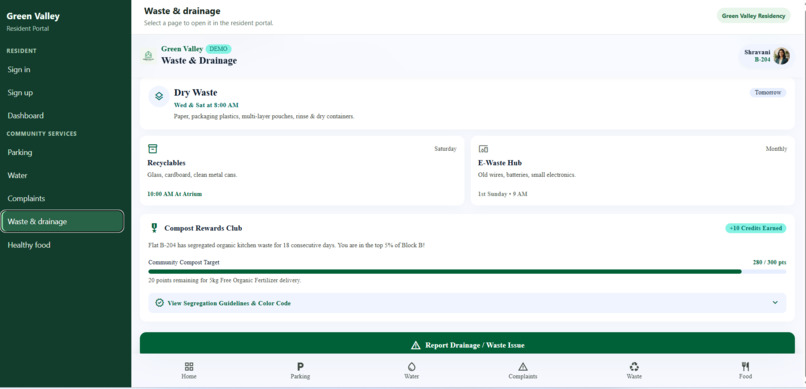Click the Green Valley logo icon in header

click(148, 55)
